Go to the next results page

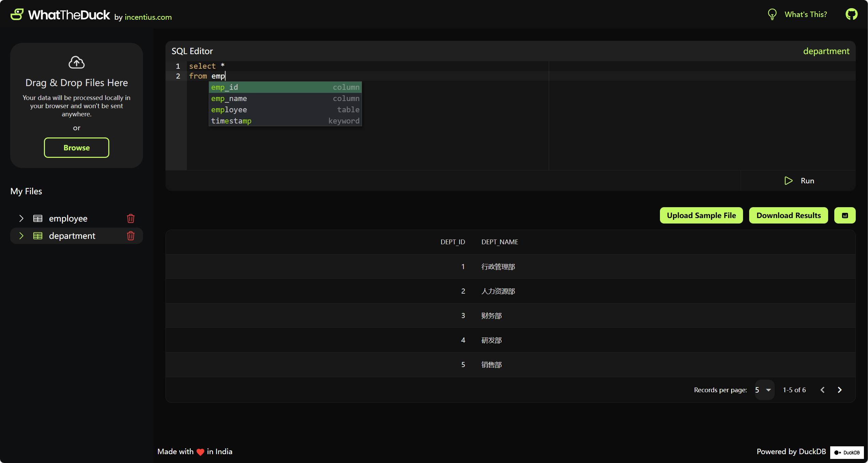point(840,390)
